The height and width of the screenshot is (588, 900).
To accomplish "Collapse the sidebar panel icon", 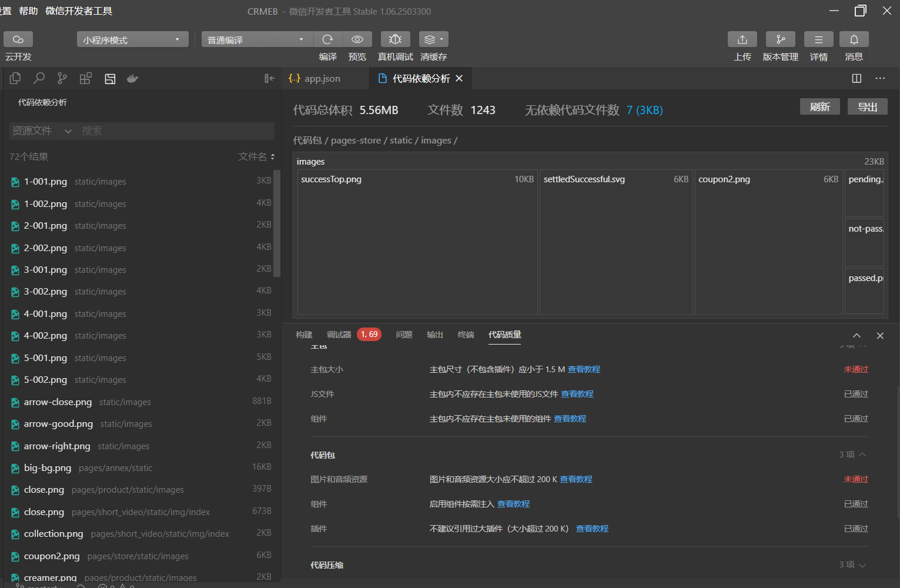I will pyautogui.click(x=269, y=78).
